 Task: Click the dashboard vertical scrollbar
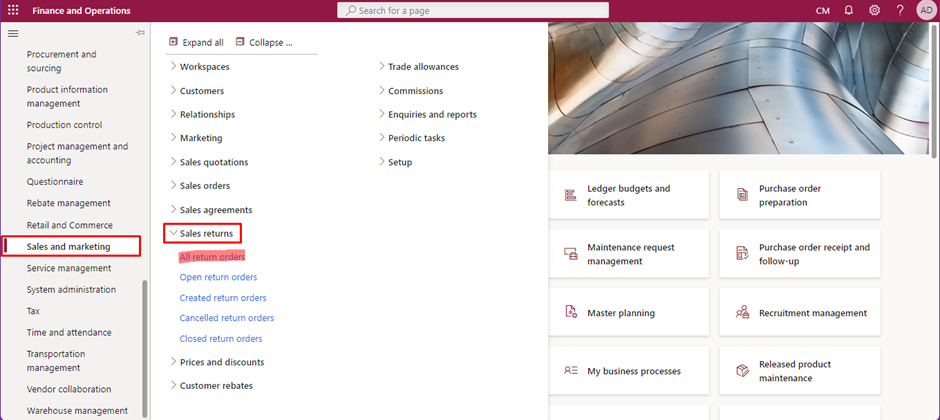pyautogui.click(x=935, y=90)
